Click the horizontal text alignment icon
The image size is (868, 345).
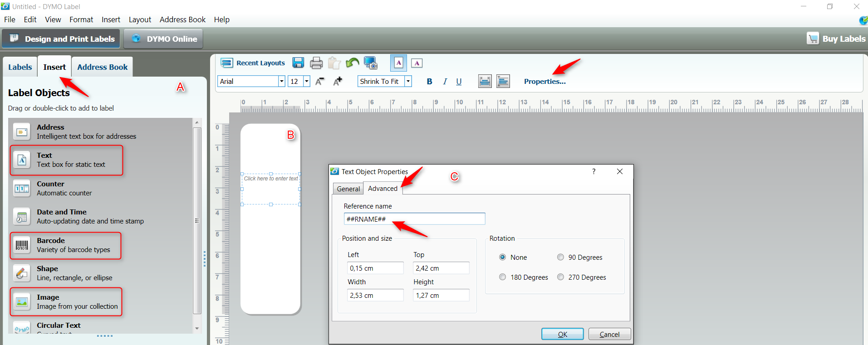click(x=503, y=81)
